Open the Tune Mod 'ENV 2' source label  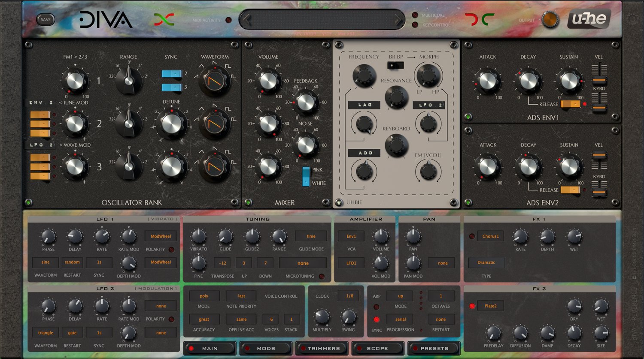tap(41, 103)
